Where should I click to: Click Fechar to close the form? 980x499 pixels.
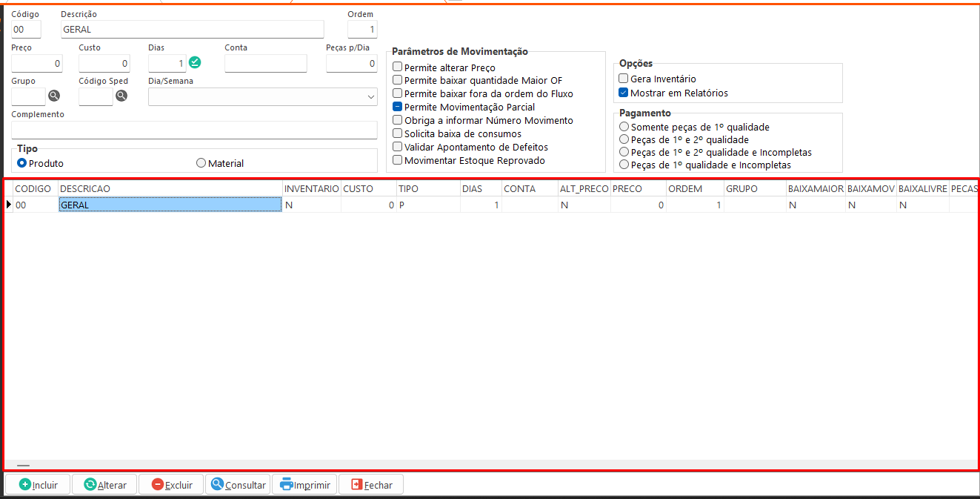(371, 485)
